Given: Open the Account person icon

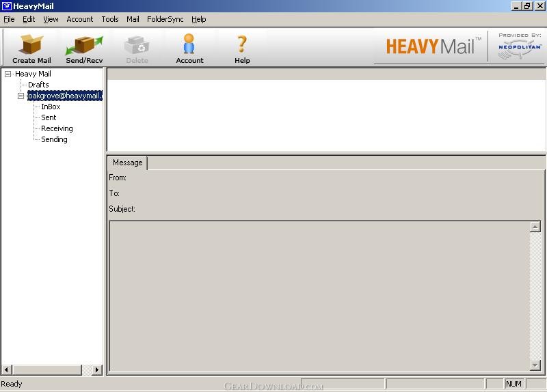Looking at the screenshot, I should [x=189, y=44].
